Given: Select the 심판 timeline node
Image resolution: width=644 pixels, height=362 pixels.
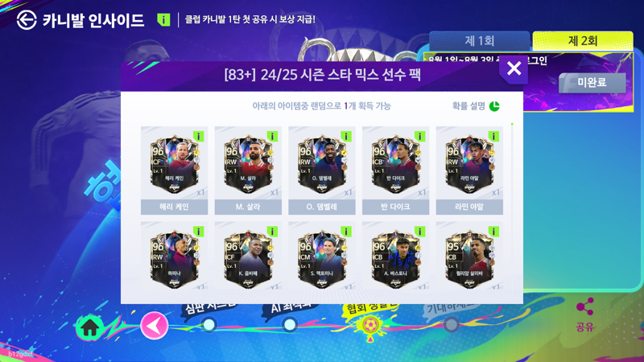Looking at the screenshot, I should 209,325.
